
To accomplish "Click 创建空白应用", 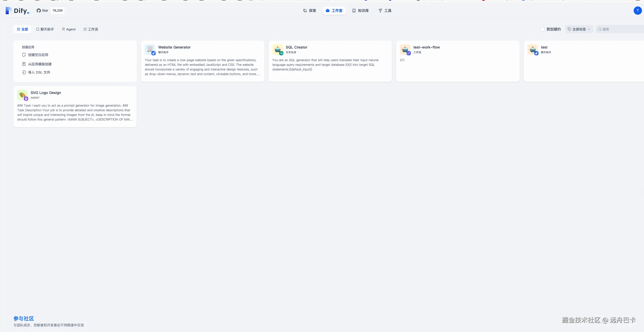I will point(38,55).
